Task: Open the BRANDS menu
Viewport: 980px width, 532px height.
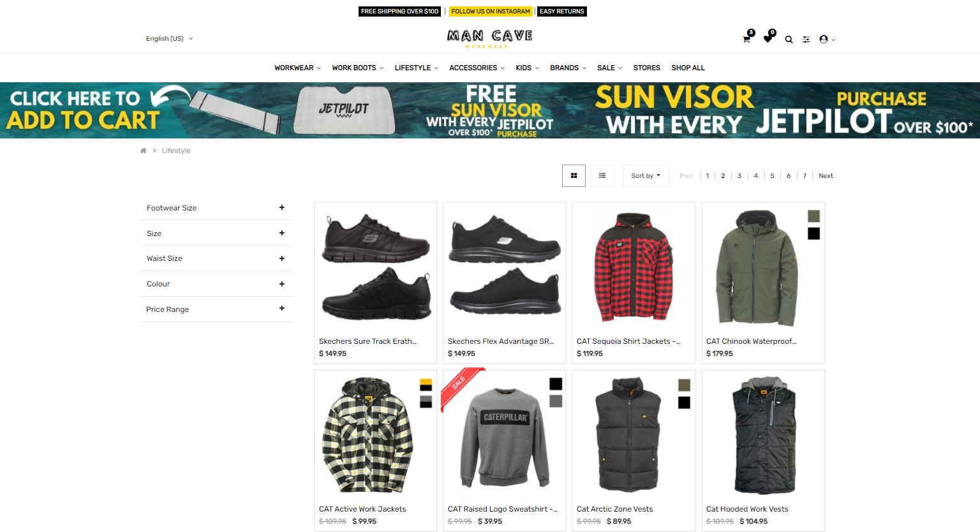Action: pyautogui.click(x=568, y=68)
